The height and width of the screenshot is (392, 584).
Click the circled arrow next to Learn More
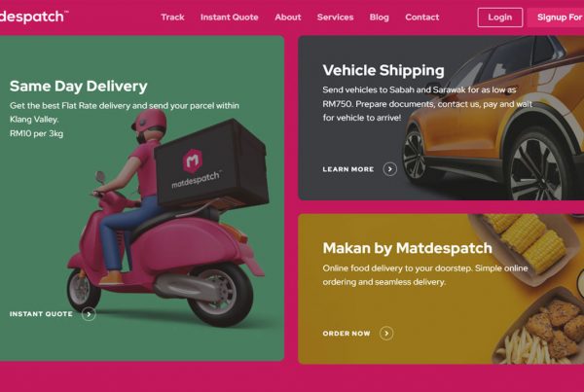390,169
